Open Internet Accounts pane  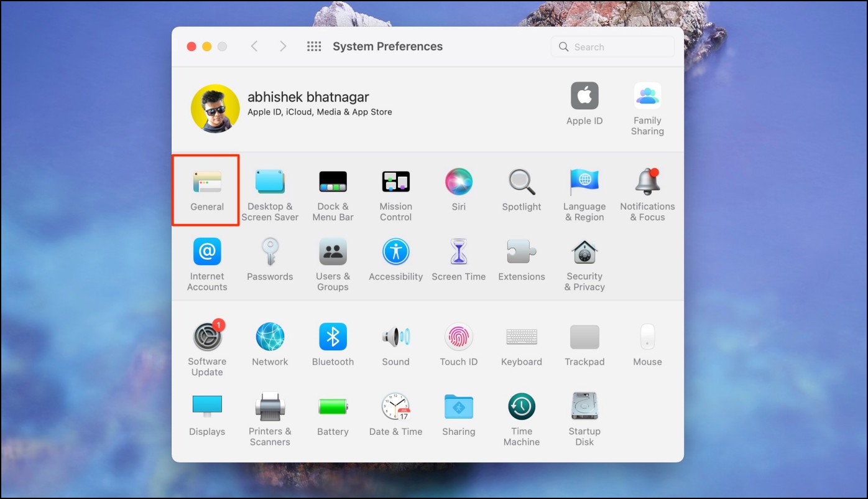click(x=207, y=264)
